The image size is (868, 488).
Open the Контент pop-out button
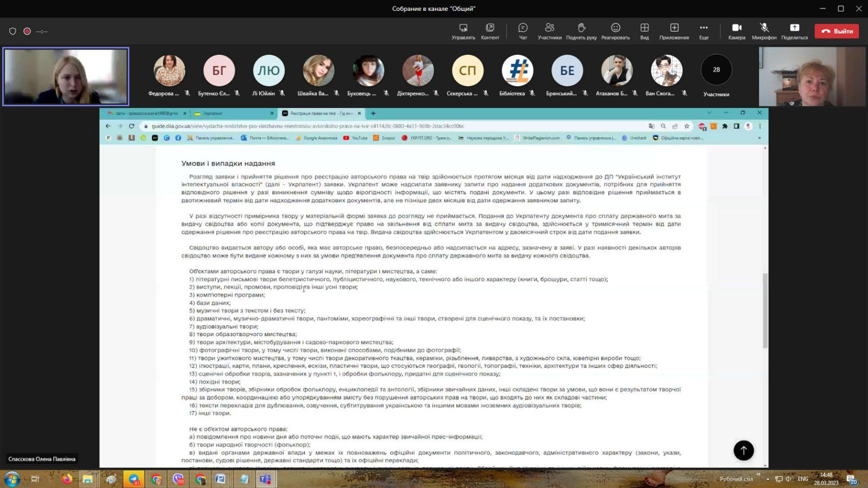(490, 31)
